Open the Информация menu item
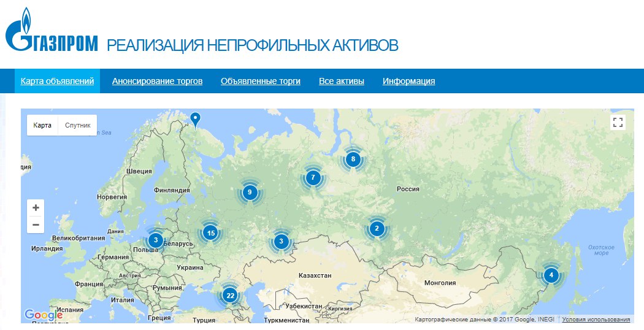Screen dimensions: 644x330 tap(408, 81)
